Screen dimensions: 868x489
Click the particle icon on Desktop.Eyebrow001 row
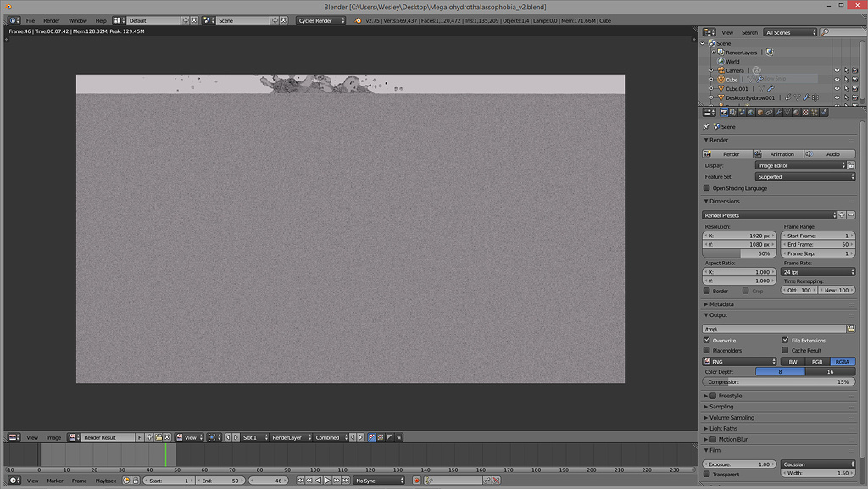(815, 98)
